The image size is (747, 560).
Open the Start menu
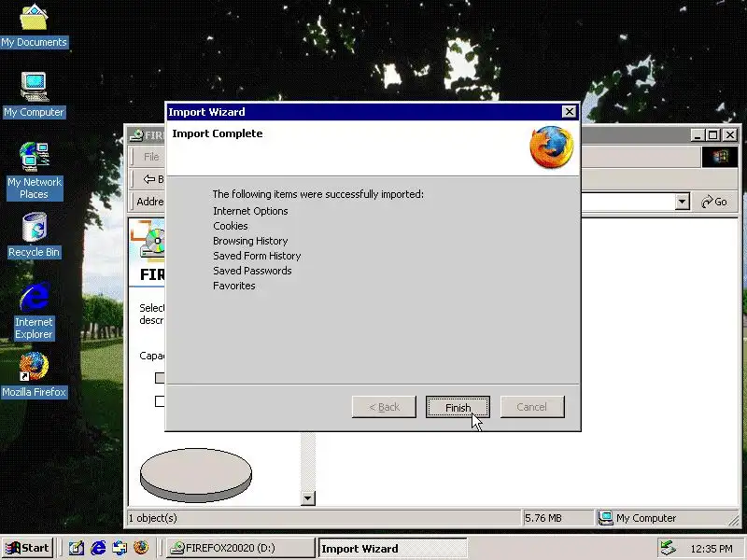[x=28, y=548]
